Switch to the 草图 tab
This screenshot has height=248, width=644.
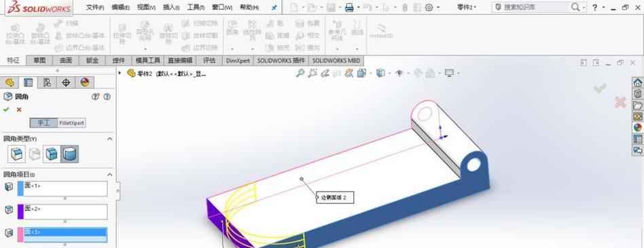[39, 60]
